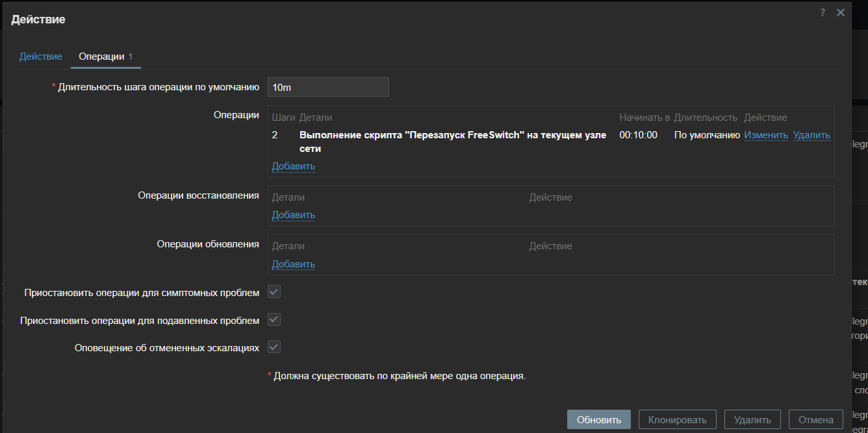Toggle pause operations for suppressed problems checkbox

(274, 320)
